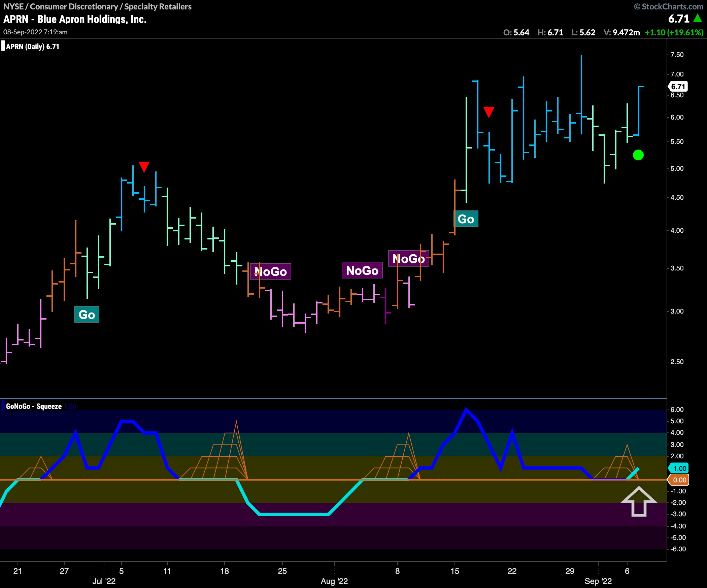Click the StockCharts.com copyright text
The width and height of the screenshot is (707, 588).
coord(669,6)
